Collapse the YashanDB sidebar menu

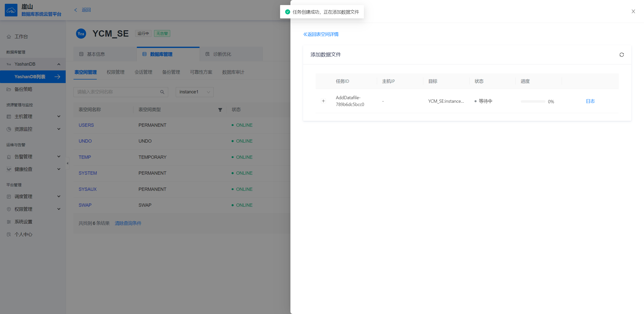click(59, 64)
